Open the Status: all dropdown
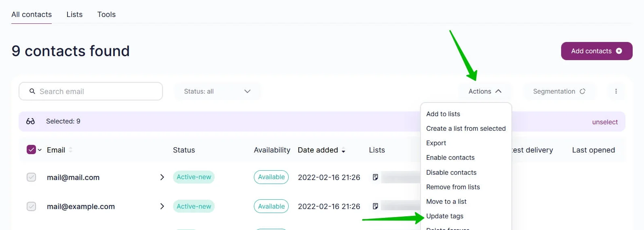This screenshot has width=644, height=230. [217, 91]
